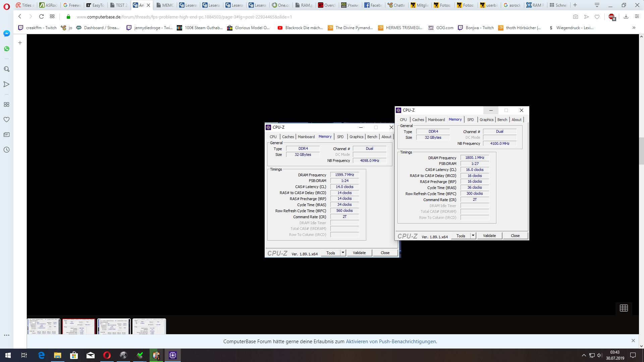The height and width of the screenshot is (362, 644).
Task: Open Microsoft Edge from the taskbar
Action: pos(41,355)
